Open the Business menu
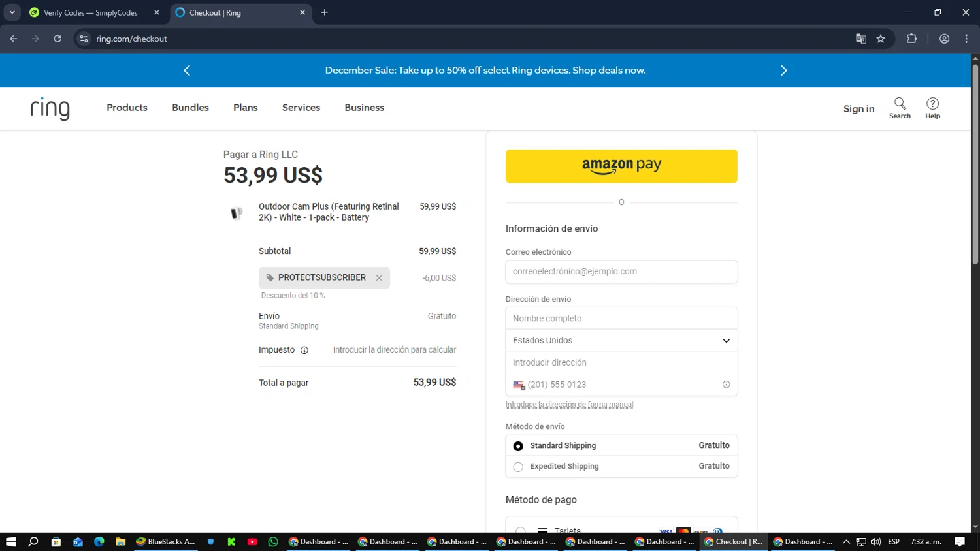The width and height of the screenshot is (980, 551). click(x=365, y=108)
